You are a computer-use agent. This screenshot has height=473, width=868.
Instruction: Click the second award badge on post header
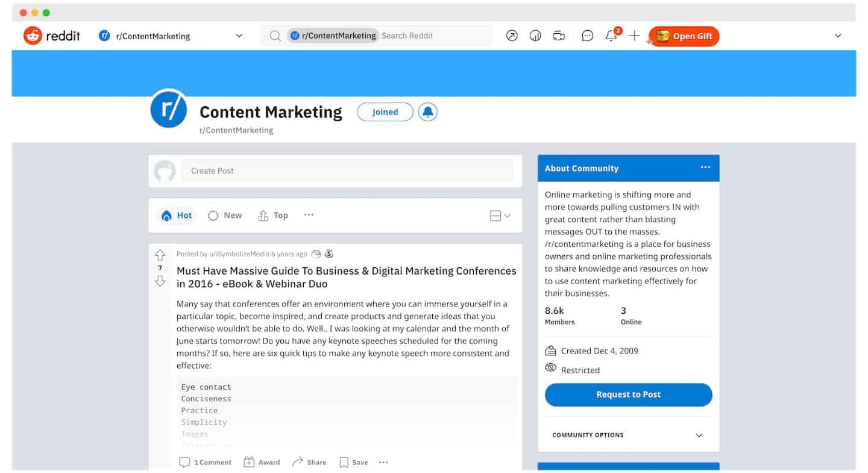click(329, 254)
